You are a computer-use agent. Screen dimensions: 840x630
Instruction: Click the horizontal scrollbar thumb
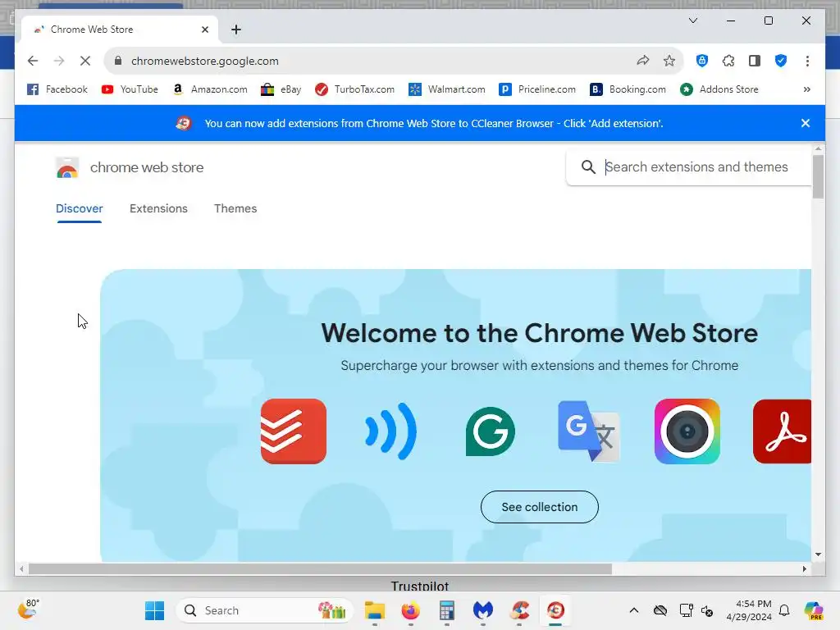pos(320,569)
